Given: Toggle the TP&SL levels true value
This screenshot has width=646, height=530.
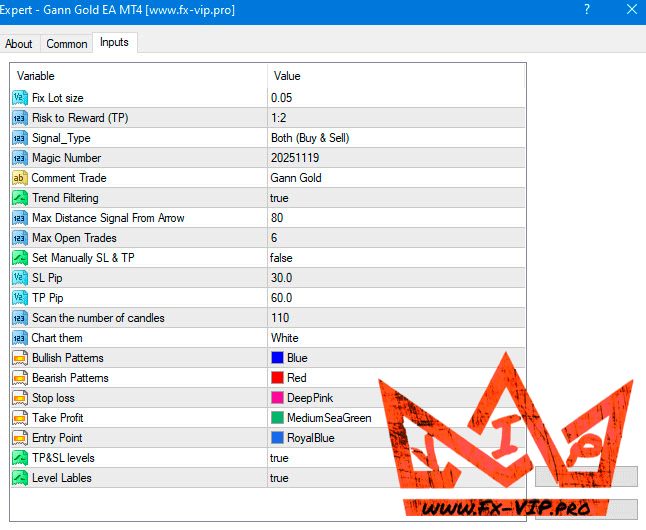Looking at the screenshot, I should [x=282, y=458].
